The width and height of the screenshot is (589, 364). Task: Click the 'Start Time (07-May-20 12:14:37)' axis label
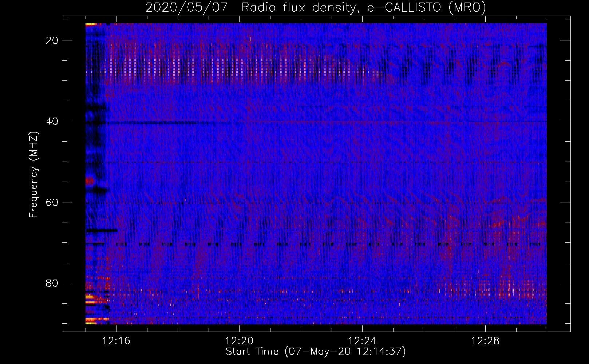316,352
